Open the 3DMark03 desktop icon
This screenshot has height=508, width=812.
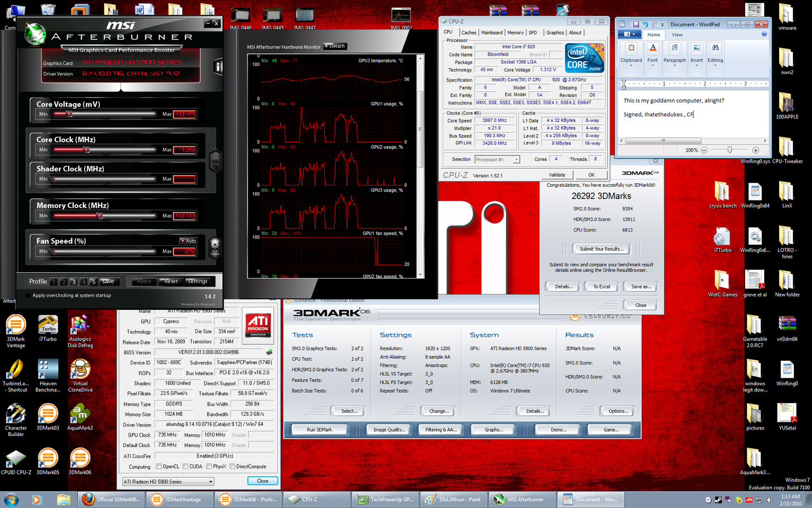48,417
